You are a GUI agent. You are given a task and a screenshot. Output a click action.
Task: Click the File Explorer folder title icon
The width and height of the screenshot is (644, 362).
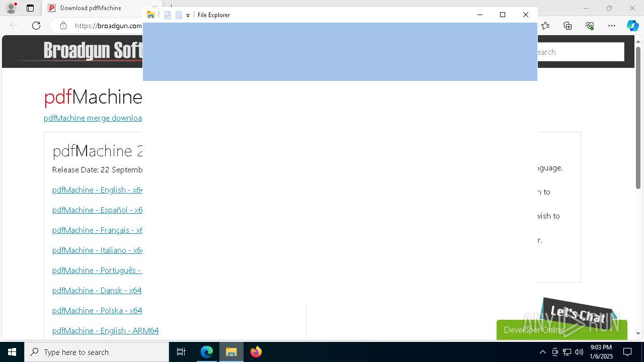(x=150, y=15)
